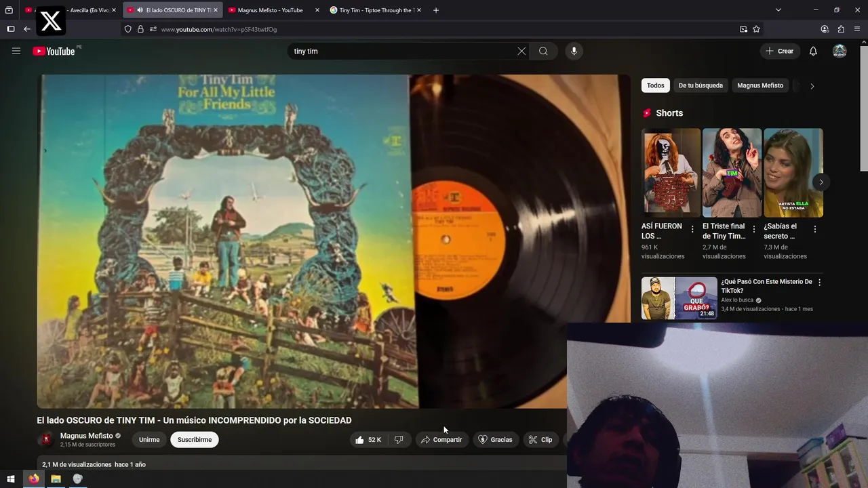Open the 'Alex lo busca' channel link
Screen dimensions: 868x488
click(x=737, y=300)
